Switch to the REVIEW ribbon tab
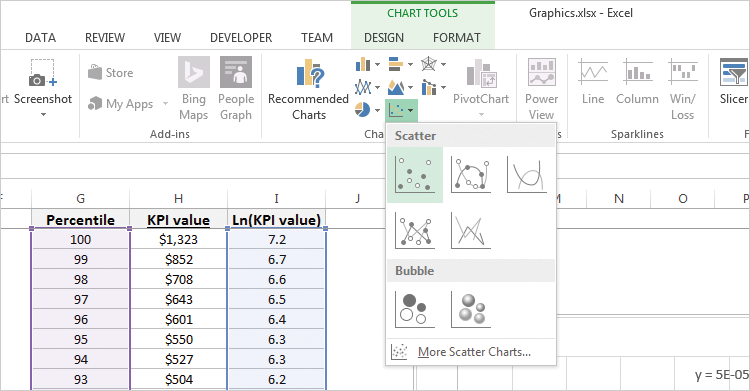The image size is (750, 391). [x=105, y=38]
